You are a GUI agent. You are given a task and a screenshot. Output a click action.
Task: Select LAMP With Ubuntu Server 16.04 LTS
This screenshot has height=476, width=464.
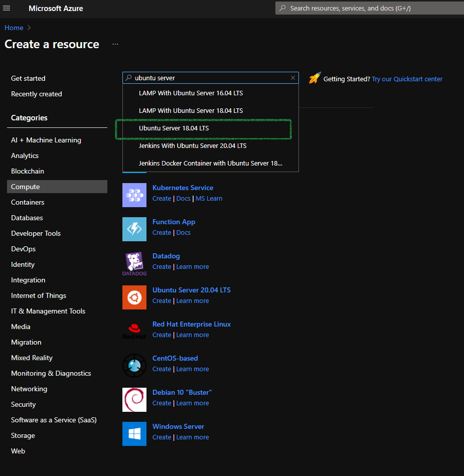coord(191,93)
